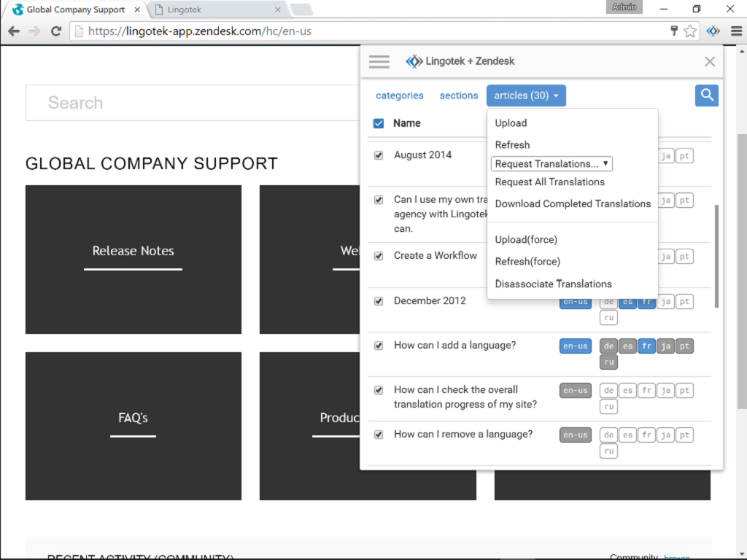Click the blue search magnifier button

(x=706, y=96)
